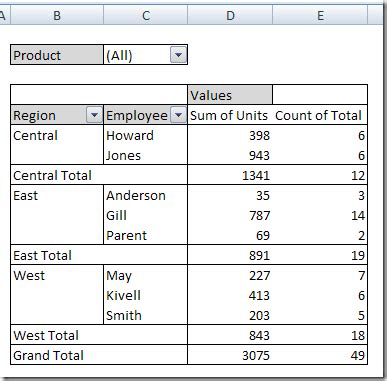The height and width of the screenshot is (381, 387).
Task: Click the May employee cell
Action: pos(146,275)
